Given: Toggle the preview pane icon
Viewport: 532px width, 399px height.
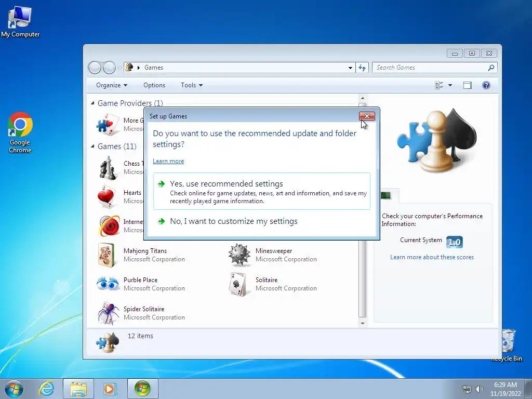Looking at the screenshot, I should [x=468, y=85].
